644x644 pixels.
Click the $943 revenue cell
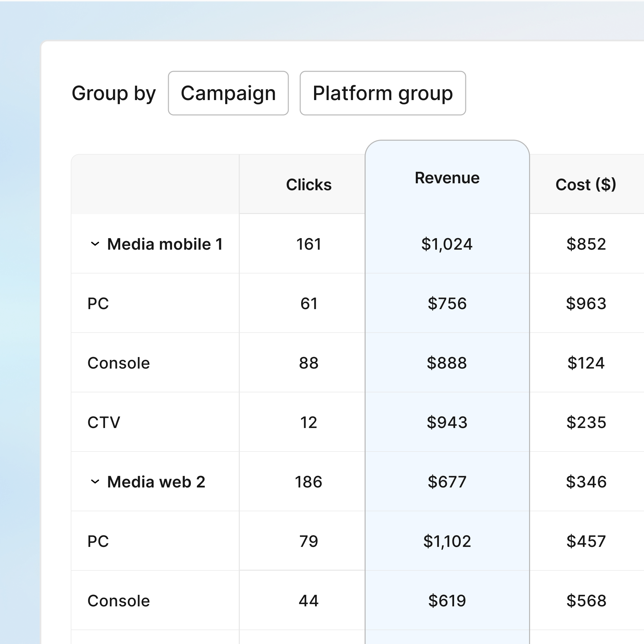point(447,422)
